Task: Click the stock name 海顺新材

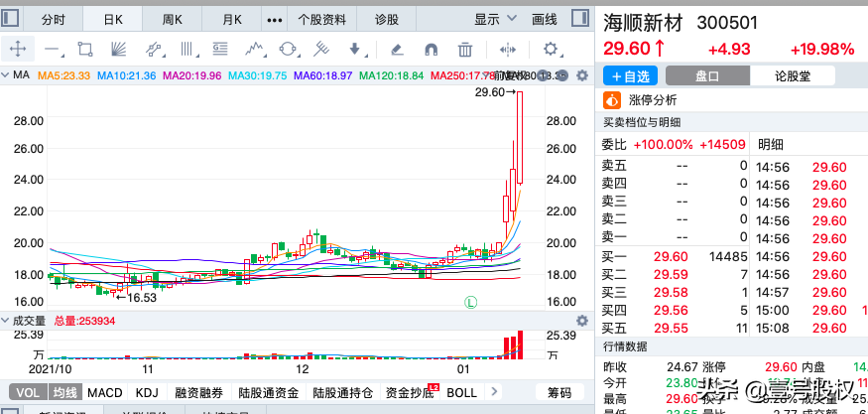Action: click(644, 23)
